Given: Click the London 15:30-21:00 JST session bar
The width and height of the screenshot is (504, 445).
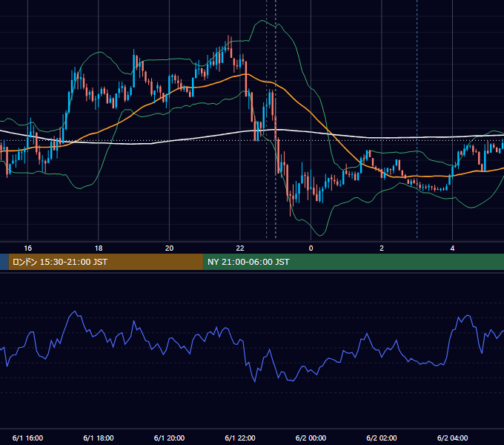Looking at the screenshot, I should [106, 262].
